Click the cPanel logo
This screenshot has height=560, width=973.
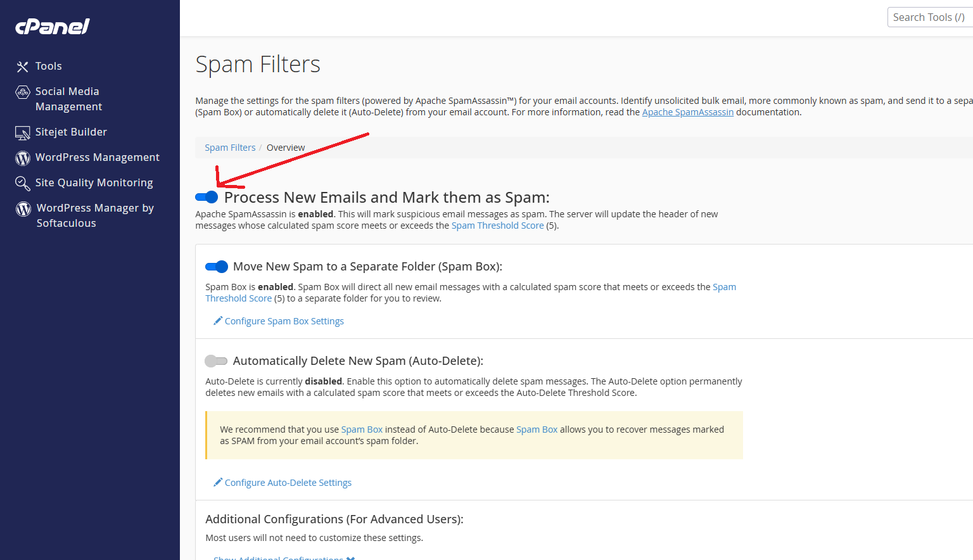pyautogui.click(x=53, y=26)
